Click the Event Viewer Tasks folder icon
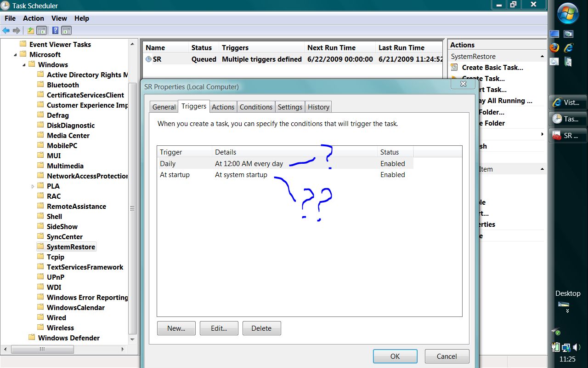 click(x=23, y=44)
